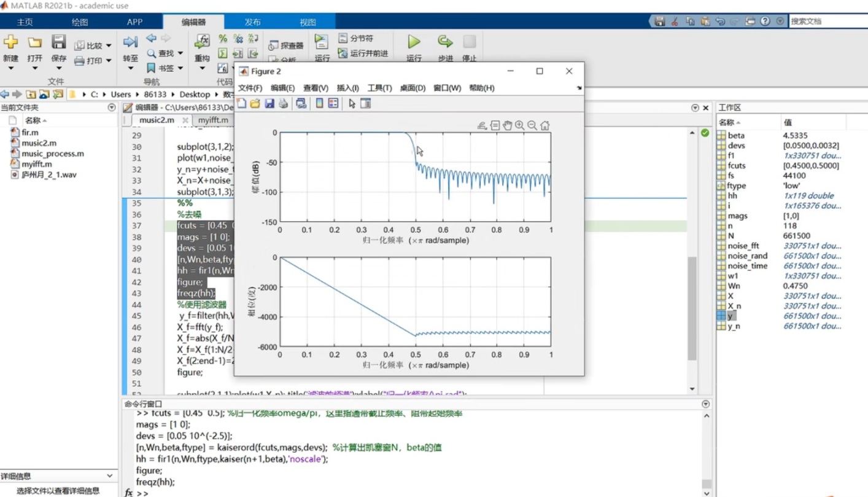Viewport: 868px width, 497px height.
Task: Click the Section Break (分节符) button
Action: click(356, 38)
